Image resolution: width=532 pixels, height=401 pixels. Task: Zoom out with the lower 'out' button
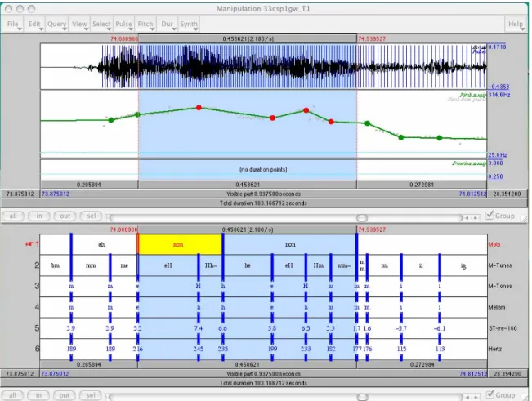(x=65, y=395)
